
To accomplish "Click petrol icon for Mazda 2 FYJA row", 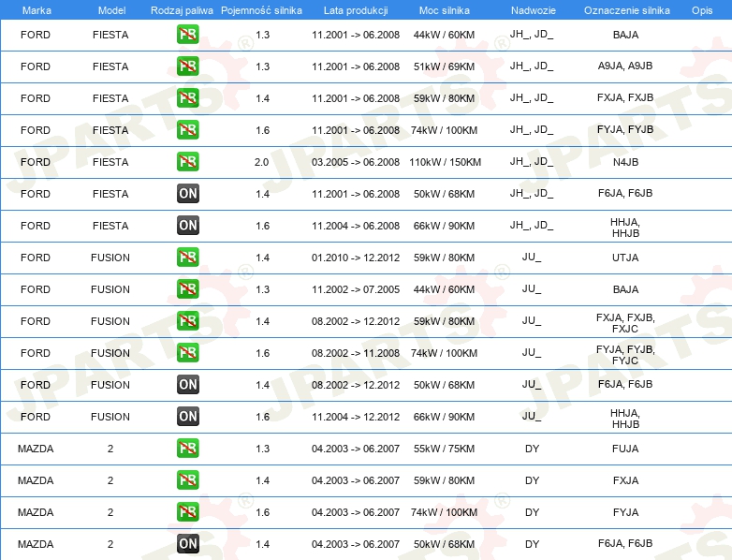I will pyautogui.click(x=187, y=512).
